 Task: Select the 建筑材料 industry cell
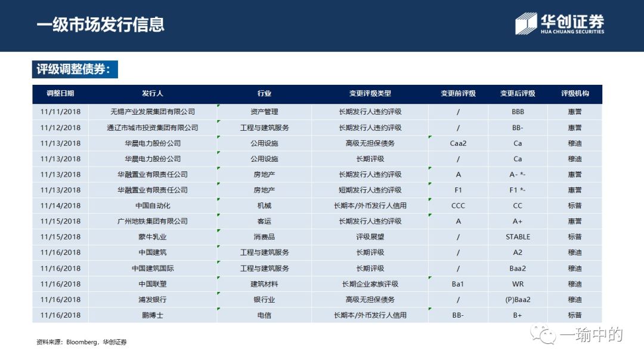(x=264, y=284)
